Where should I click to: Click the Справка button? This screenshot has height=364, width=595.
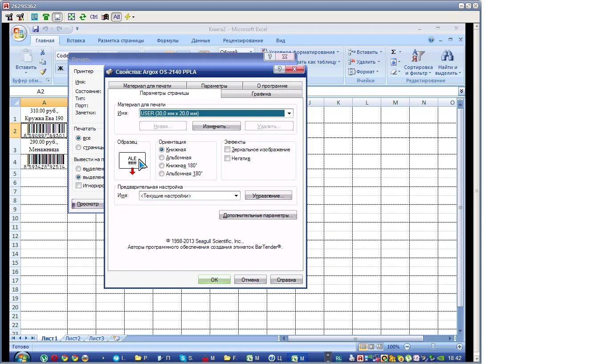[286, 280]
